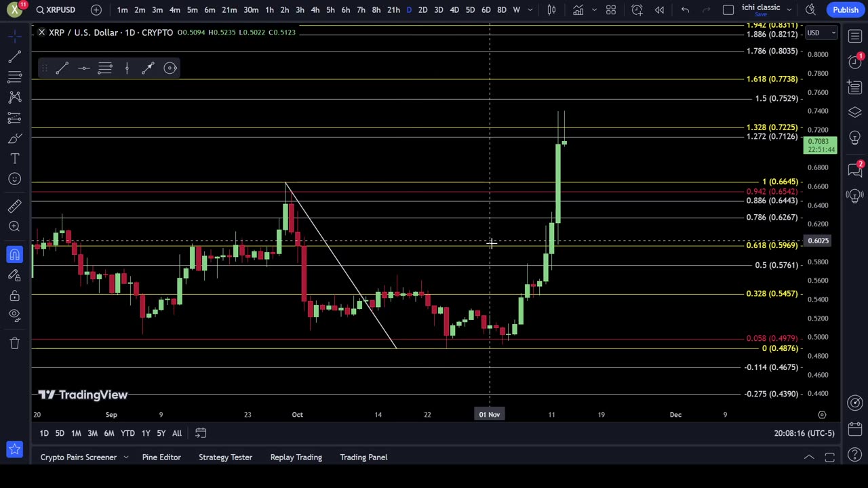Expand the indicator favorites dropdown arrow
The height and width of the screenshot is (488, 868).
pyautogui.click(x=594, y=9)
